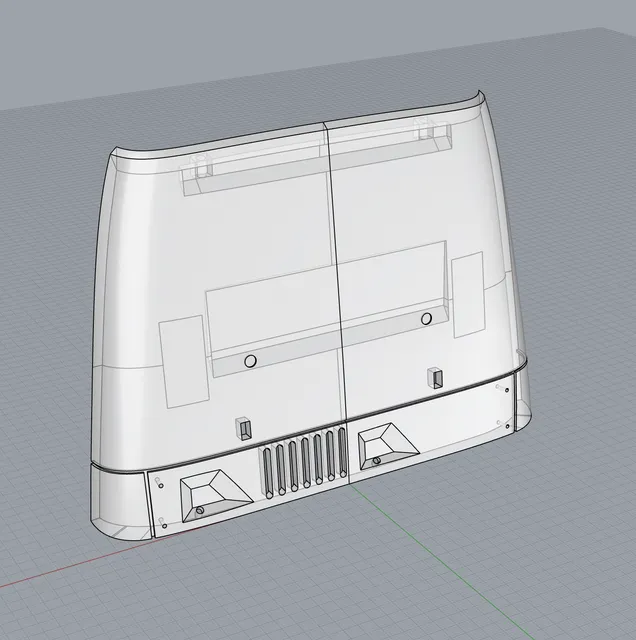The height and width of the screenshot is (640, 636).
Task: Pick the small right rectangular clip slot
Action: point(435,378)
